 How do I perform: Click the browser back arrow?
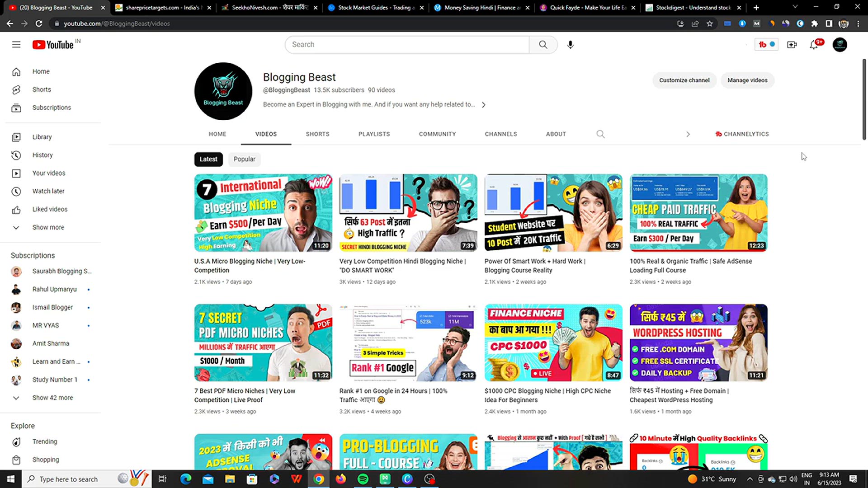pos(9,23)
